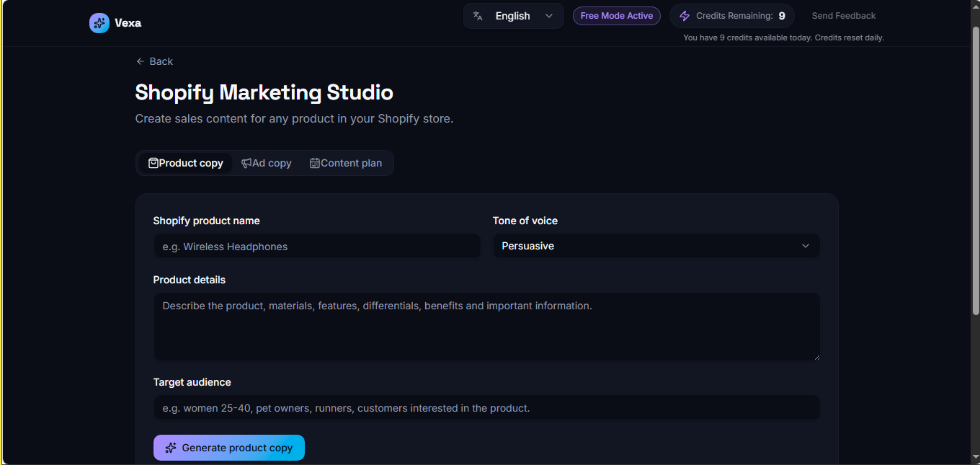Viewport: 980px width, 465px height.
Task: Click the shopping bag Product copy icon
Action: (x=153, y=163)
